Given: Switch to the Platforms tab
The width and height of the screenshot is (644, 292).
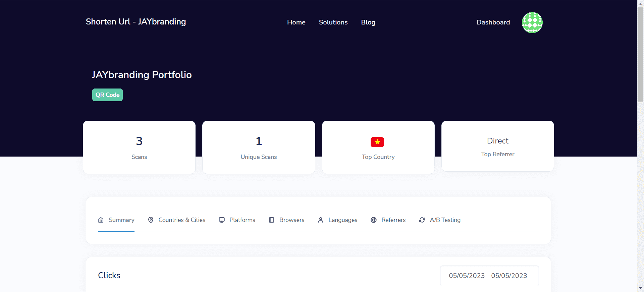Looking at the screenshot, I should pyautogui.click(x=237, y=220).
